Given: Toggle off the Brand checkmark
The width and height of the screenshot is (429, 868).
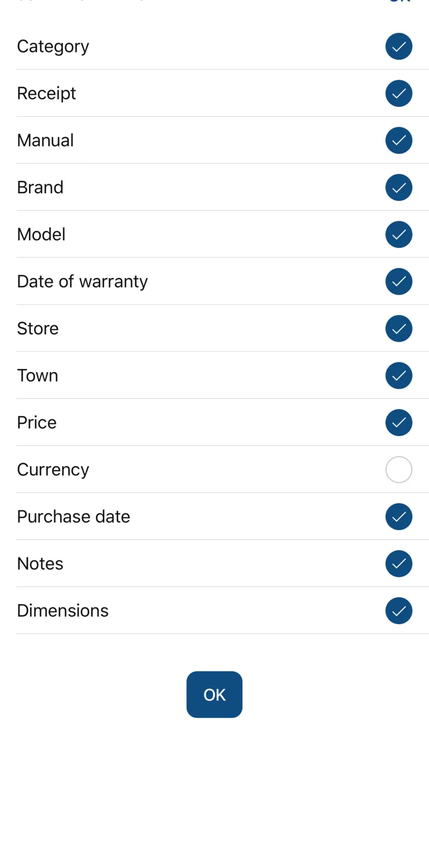Looking at the screenshot, I should tap(398, 187).
